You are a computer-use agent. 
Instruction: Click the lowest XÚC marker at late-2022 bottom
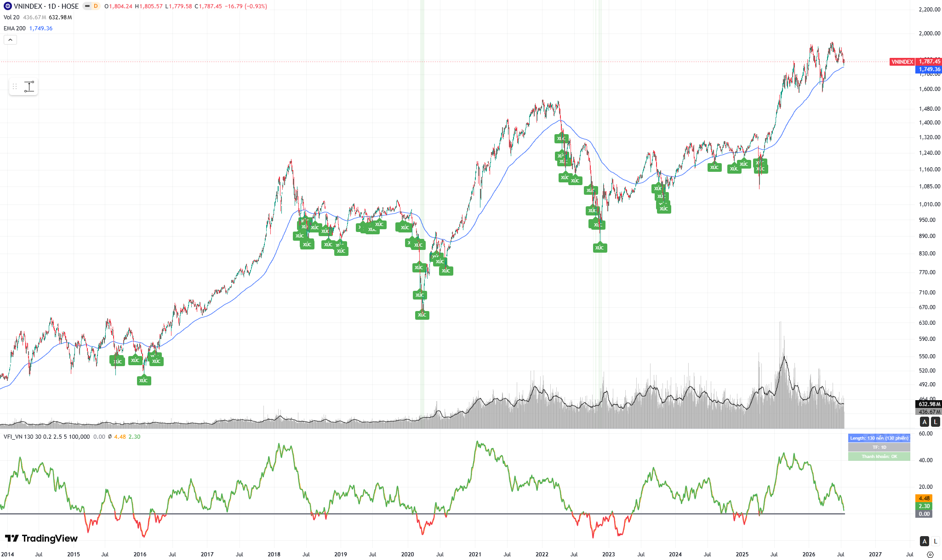point(599,248)
